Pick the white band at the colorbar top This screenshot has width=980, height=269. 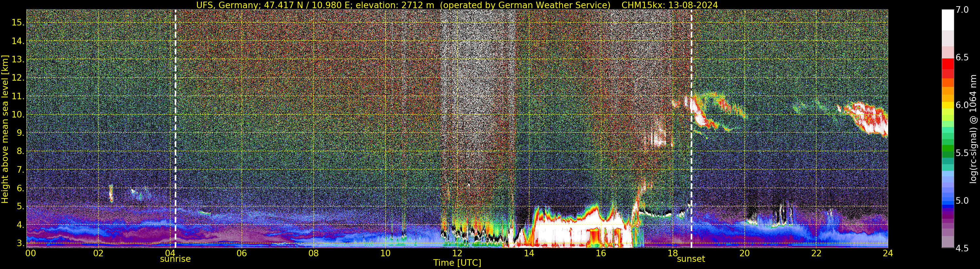pyautogui.click(x=948, y=20)
